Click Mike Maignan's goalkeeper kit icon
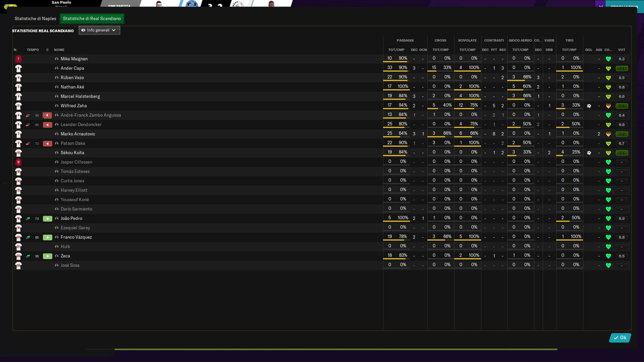644x362 pixels. [19, 59]
